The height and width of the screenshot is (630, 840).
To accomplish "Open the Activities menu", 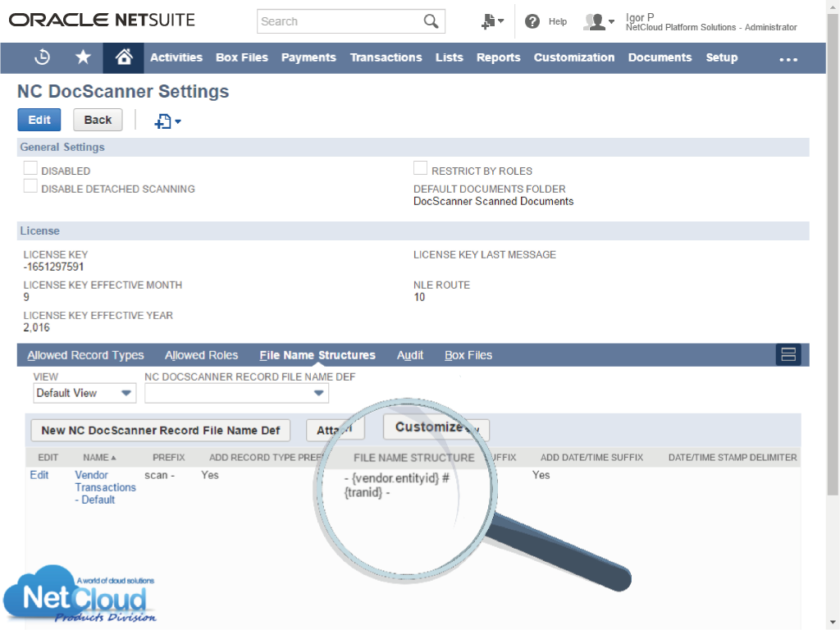I will pyautogui.click(x=176, y=57).
